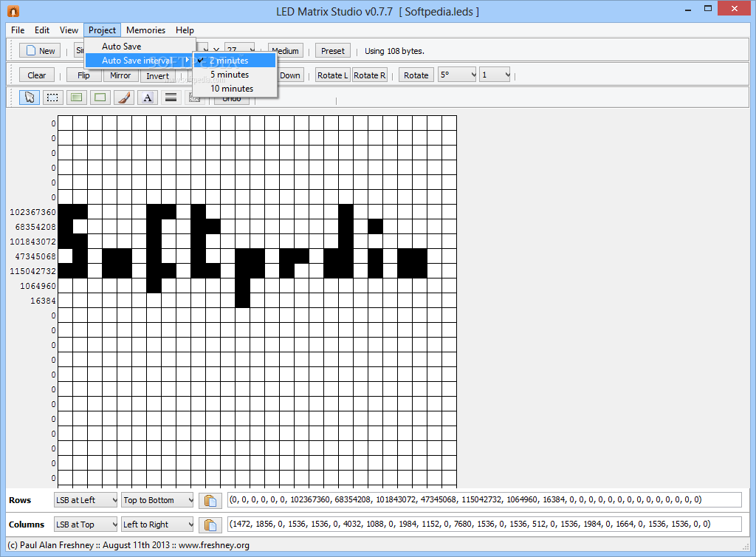This screenshot has width=756, height=557.
Task: Click row value 115042732 label
Action: click(x=32, y=271)
